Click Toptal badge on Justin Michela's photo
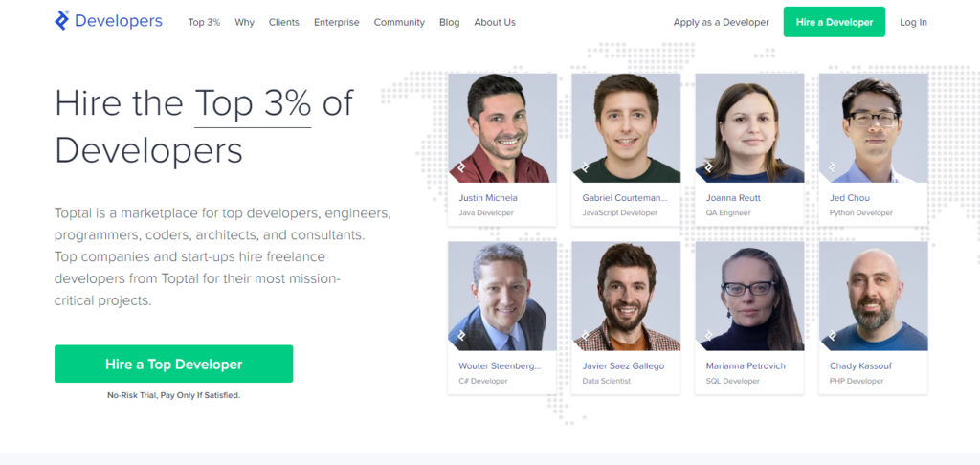Screen dimensions: 980x465 [461, 167]
